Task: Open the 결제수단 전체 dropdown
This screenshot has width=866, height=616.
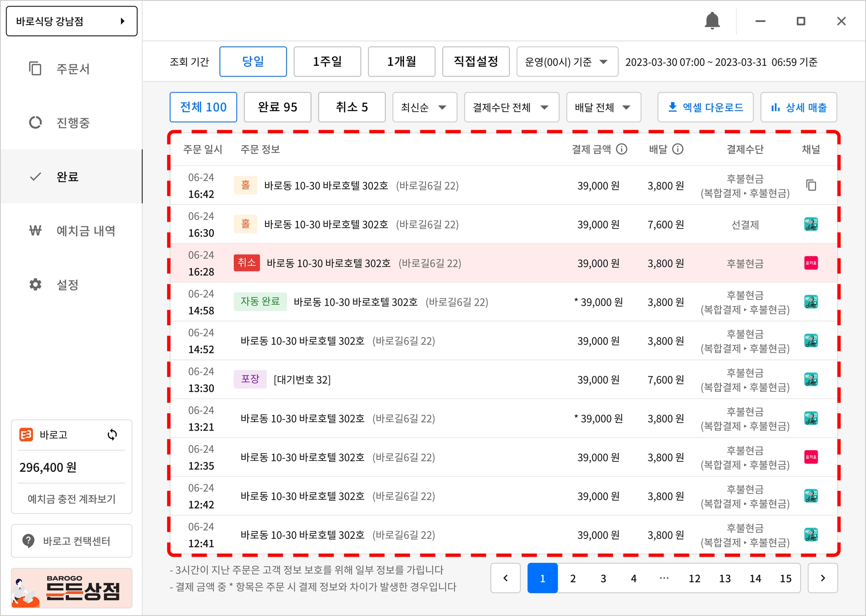Action: [511, 107]
